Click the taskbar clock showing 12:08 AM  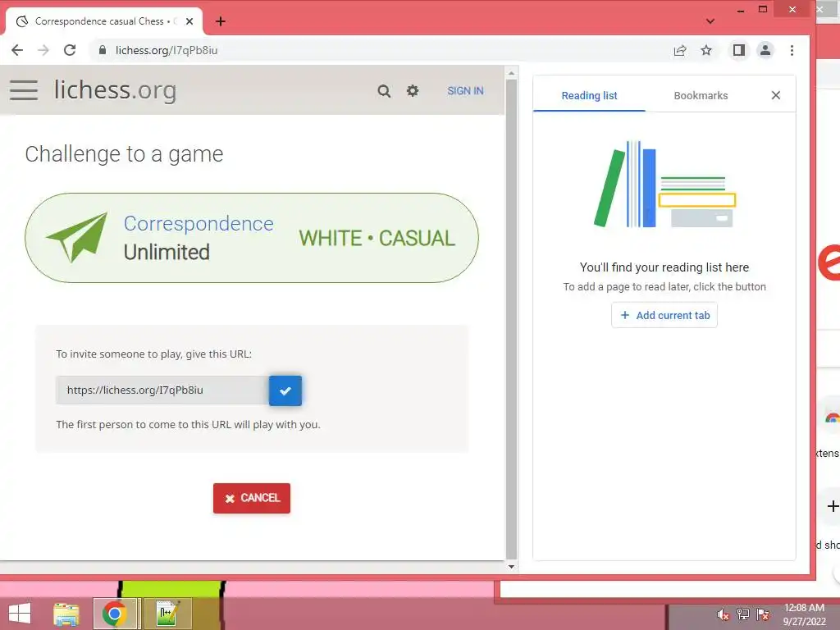pyautogui.click(x=805, y=614)
